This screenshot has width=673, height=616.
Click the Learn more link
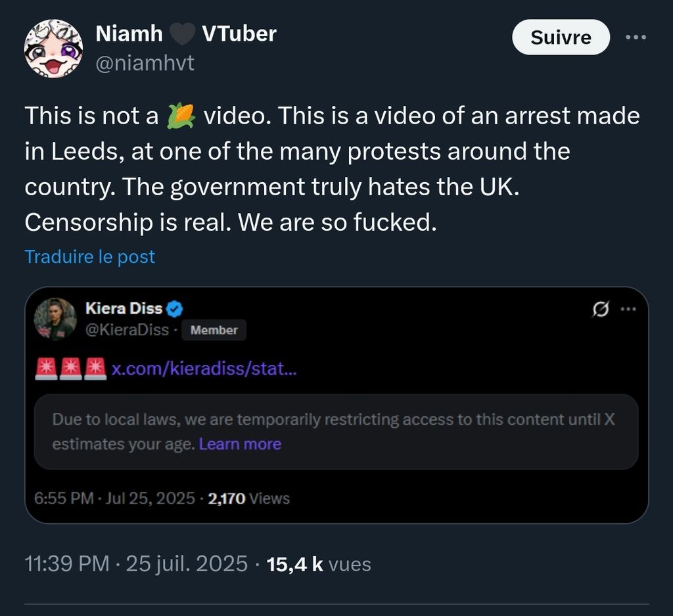tap(240, 444)
